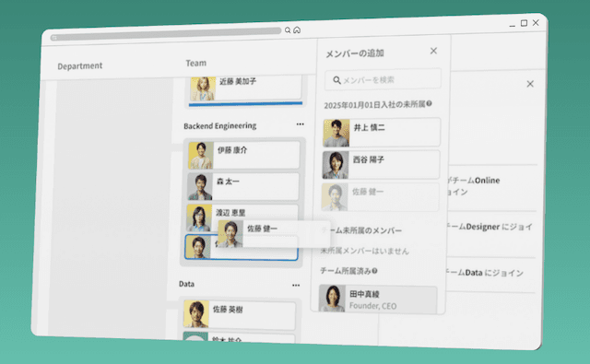
Task: Click 佐藤 英樹 in Data team
Action: (x=240, y=314)
